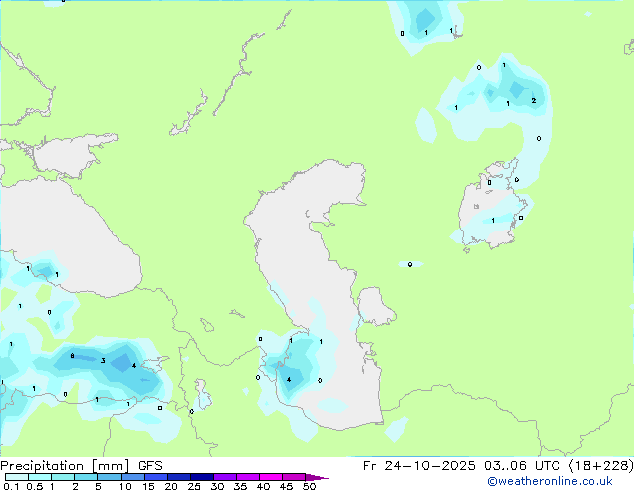Click the dark blue swatch between 25 and 30
Viewport: 634px width, 490px height.
tap(202, 477)
